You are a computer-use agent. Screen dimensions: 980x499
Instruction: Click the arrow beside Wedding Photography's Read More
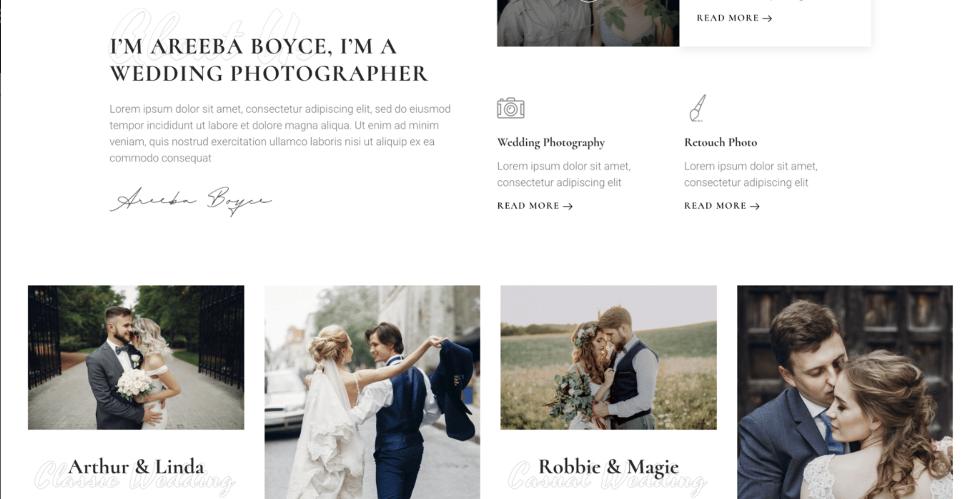tap(567, 206)
